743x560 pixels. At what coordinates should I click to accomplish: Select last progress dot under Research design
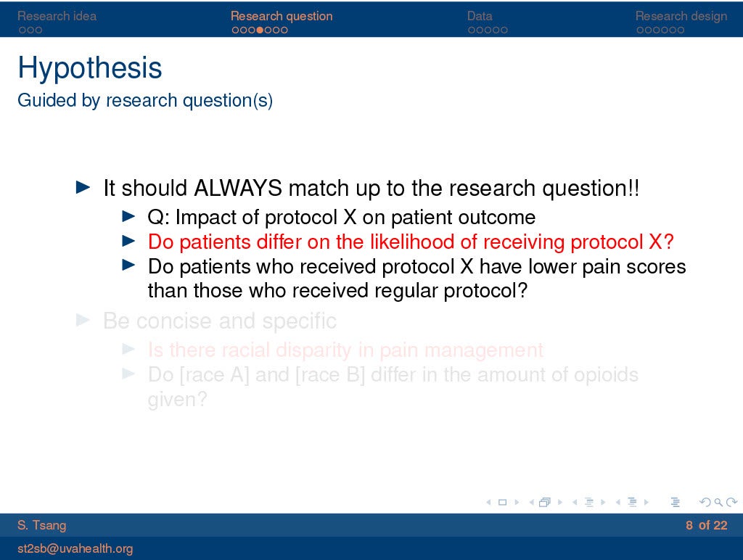tap(681, 30)
